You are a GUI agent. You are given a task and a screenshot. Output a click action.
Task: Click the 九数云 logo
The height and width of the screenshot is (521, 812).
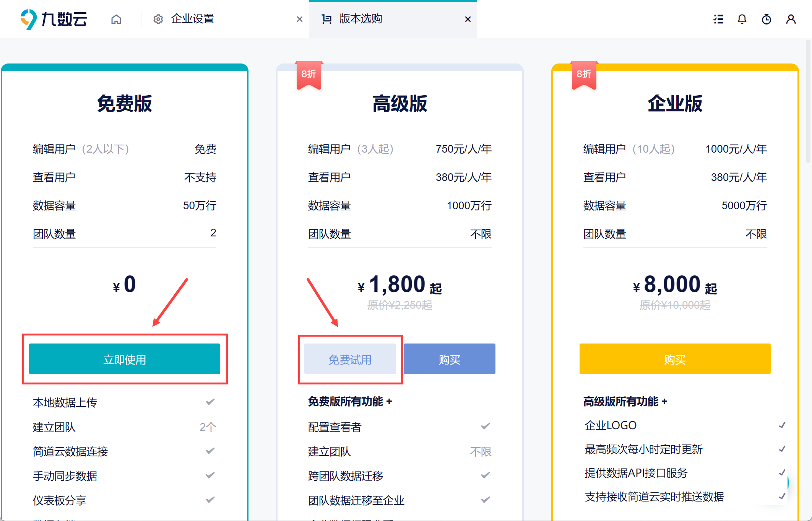(x=54, y=19)
